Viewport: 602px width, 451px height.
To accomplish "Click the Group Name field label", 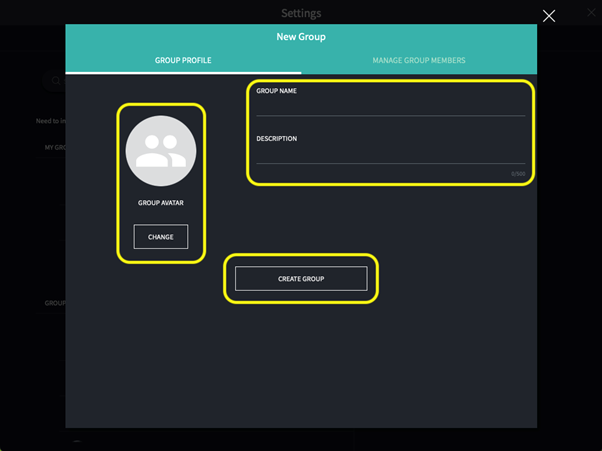I will tap(276, 91).
